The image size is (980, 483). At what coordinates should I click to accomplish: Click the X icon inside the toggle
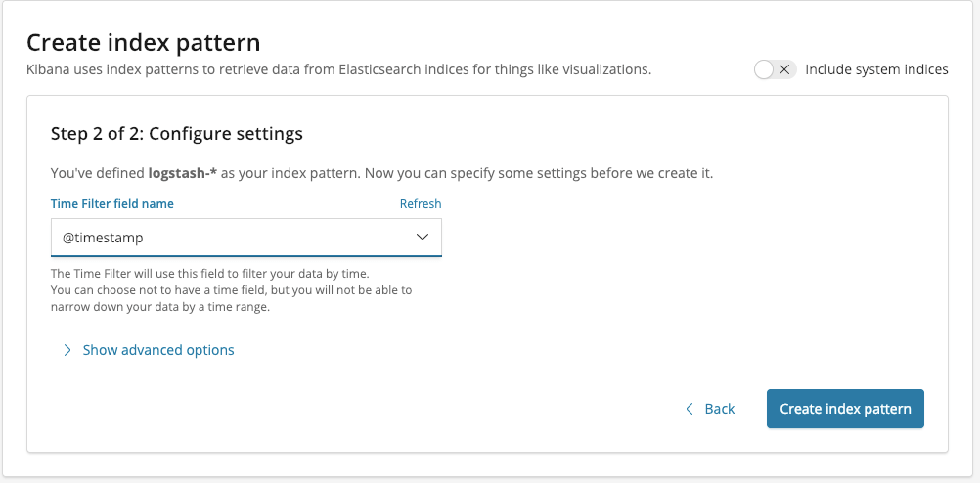pyautogui.click(x=784, y=69)
